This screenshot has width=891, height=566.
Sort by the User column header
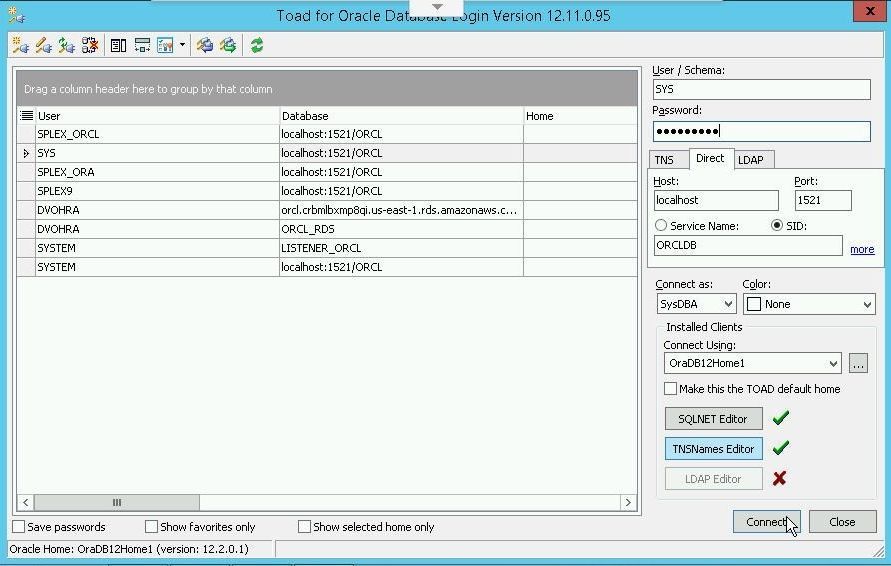(157, 116)
